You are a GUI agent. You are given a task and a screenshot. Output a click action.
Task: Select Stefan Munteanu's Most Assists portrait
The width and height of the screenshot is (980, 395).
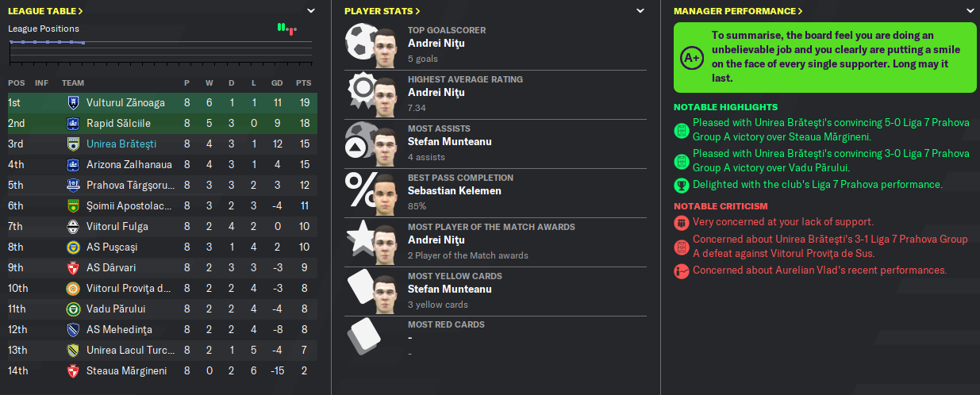pyautogui.click(x=386, y=144)
